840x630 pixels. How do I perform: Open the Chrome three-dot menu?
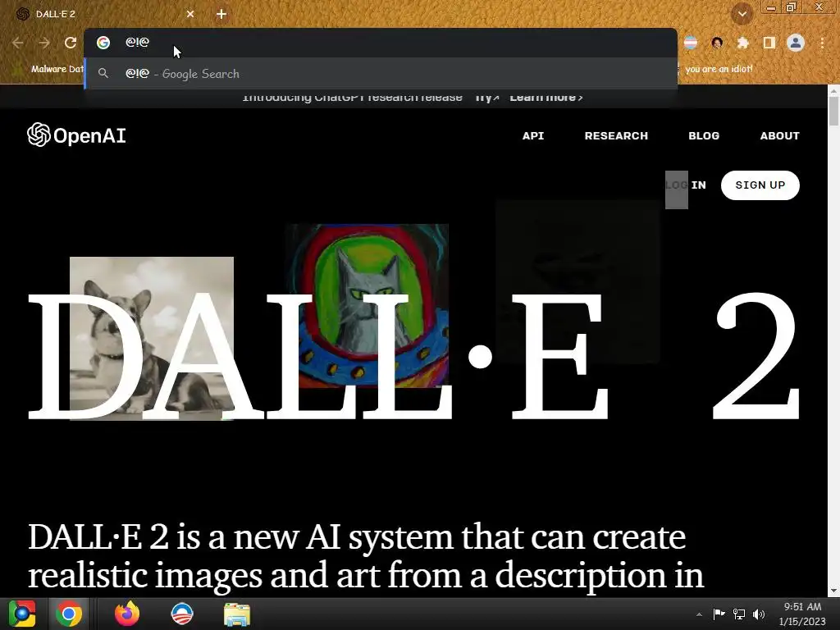822,43
